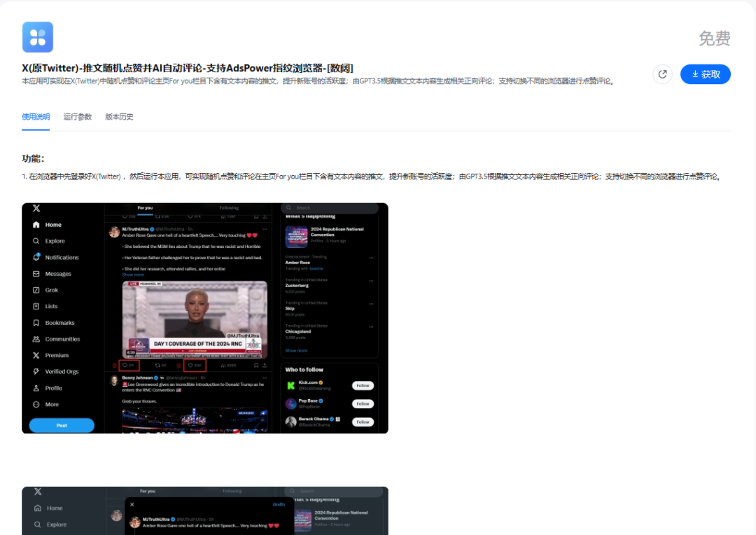Open Notifications from the bell icon
Screen dimensions: 756x535
(x=36, y=258)
